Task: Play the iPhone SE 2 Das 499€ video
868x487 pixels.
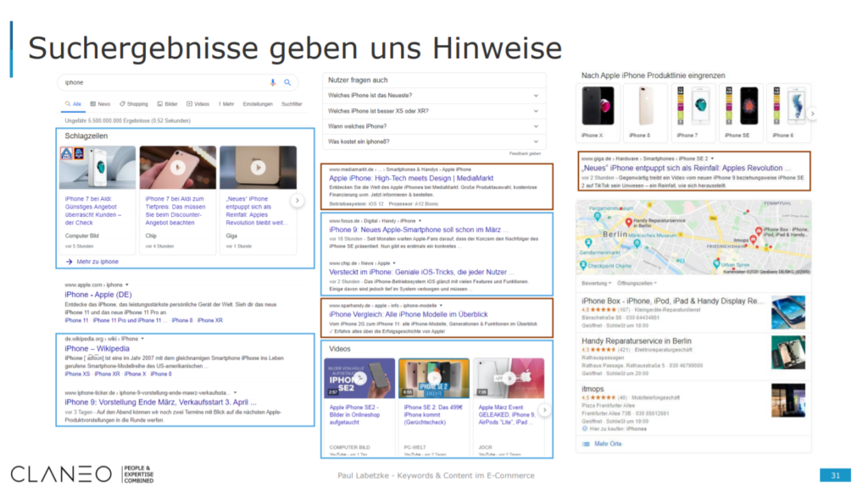Action: 434,378
